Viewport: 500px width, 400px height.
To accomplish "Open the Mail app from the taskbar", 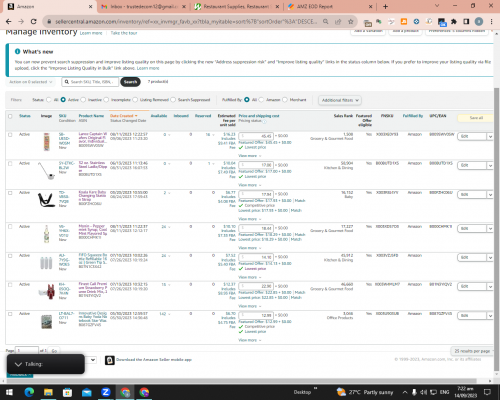I will tap(86, 392).
